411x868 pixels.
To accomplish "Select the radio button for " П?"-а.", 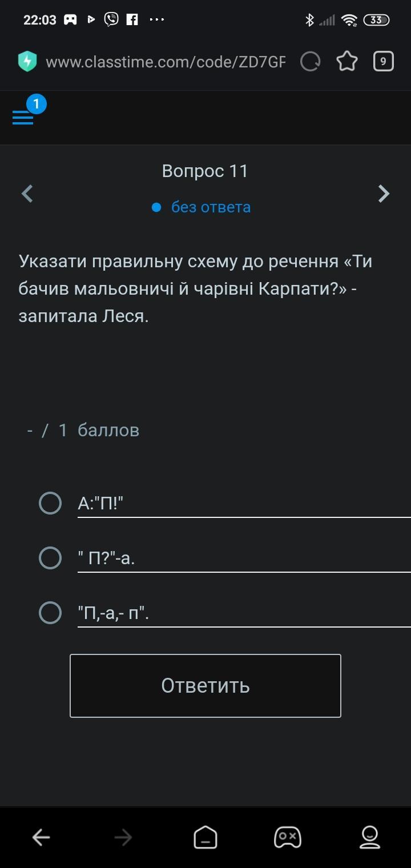I will pyautogui.click(x=50, y=558).
